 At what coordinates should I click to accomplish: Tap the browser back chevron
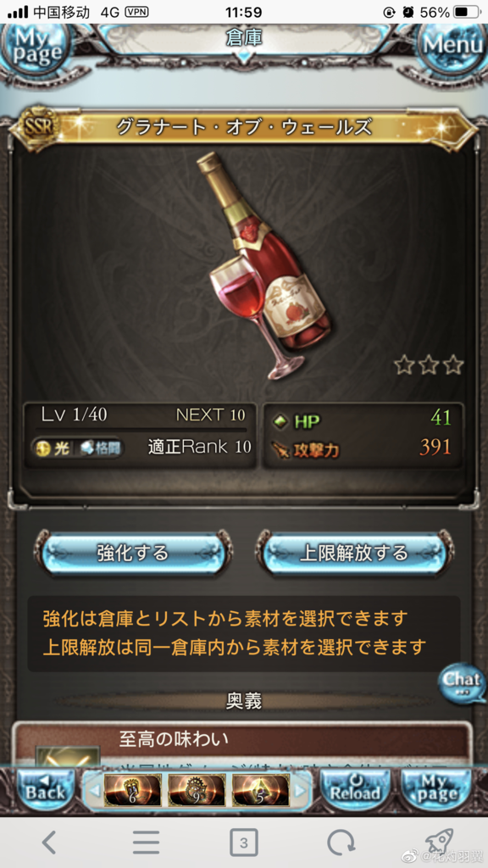(49, 843)
